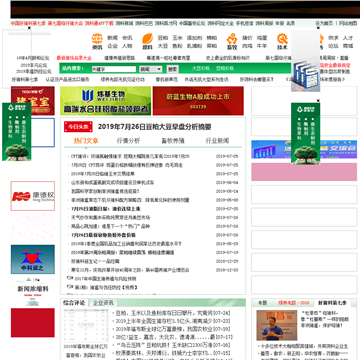Screen dimensions: 360x360
Task: Open the 鸡蛋 link in 畜牧 group
Action: [x=262, y=38]
